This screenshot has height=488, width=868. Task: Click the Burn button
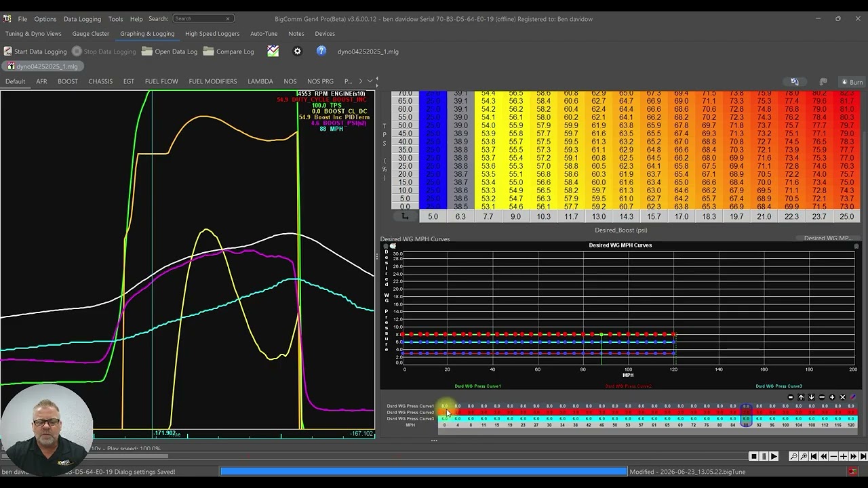coord(851,82)
